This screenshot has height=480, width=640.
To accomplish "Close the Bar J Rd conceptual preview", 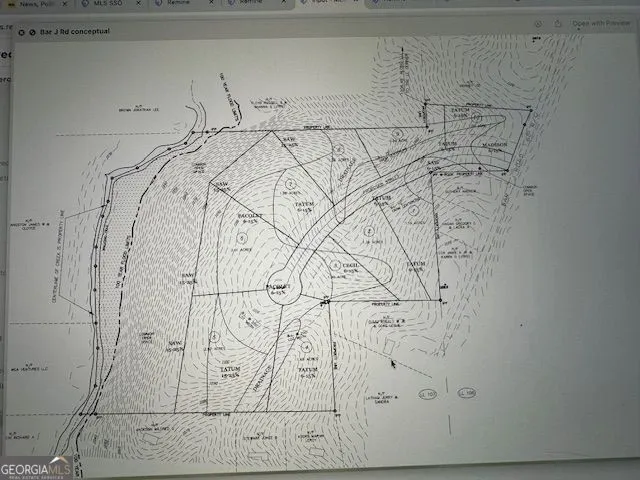I will coord(20,30).
